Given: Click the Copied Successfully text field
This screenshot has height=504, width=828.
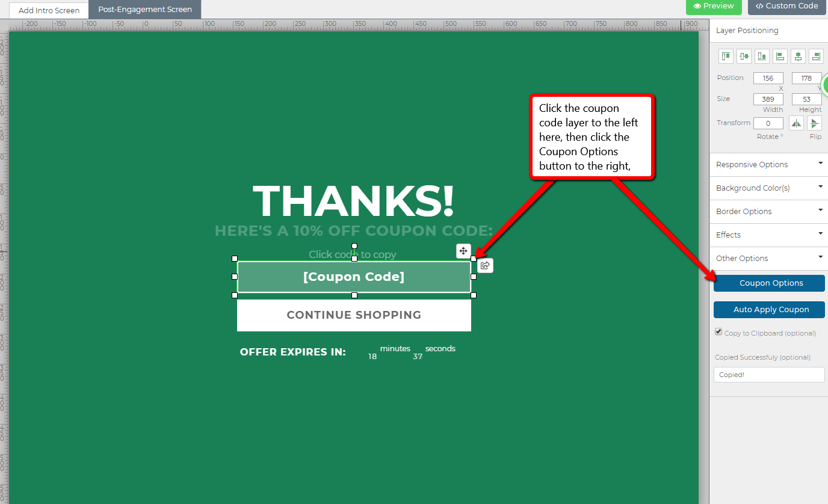Looking at the screenshot, I should [x=769, y=375].
